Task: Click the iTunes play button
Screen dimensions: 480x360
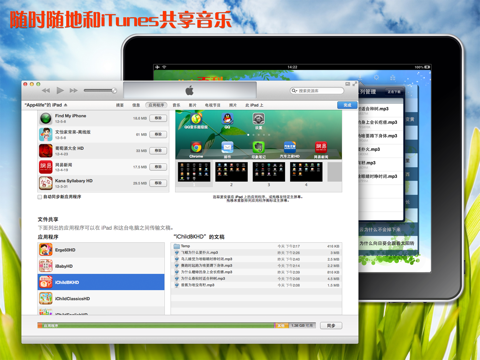Action: [x=60, y=90]
